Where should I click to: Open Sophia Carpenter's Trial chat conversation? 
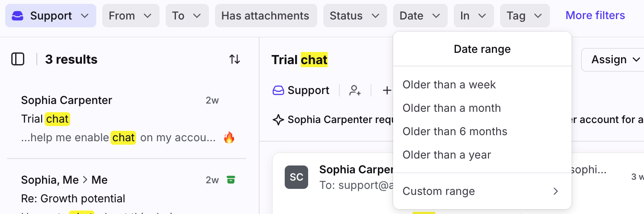tap(127, 120)
